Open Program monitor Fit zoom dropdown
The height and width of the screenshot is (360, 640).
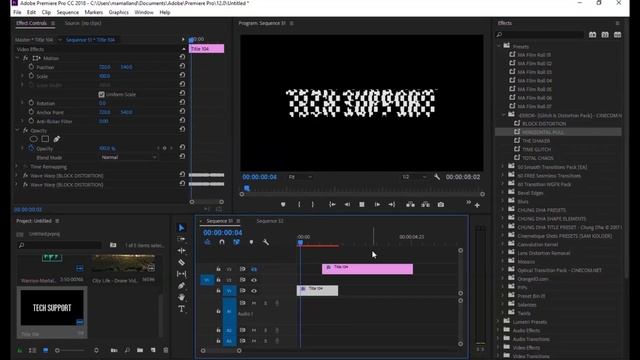click(x=300, y=177)
